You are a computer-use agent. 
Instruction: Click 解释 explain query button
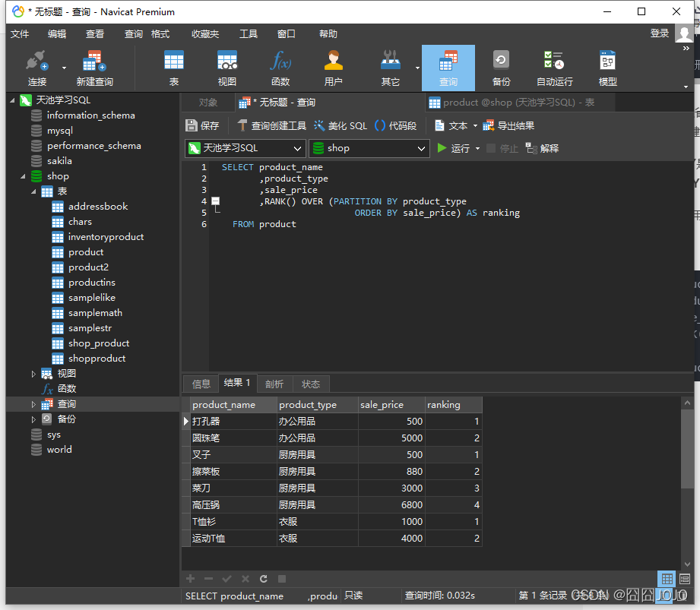tap(543, 148)
